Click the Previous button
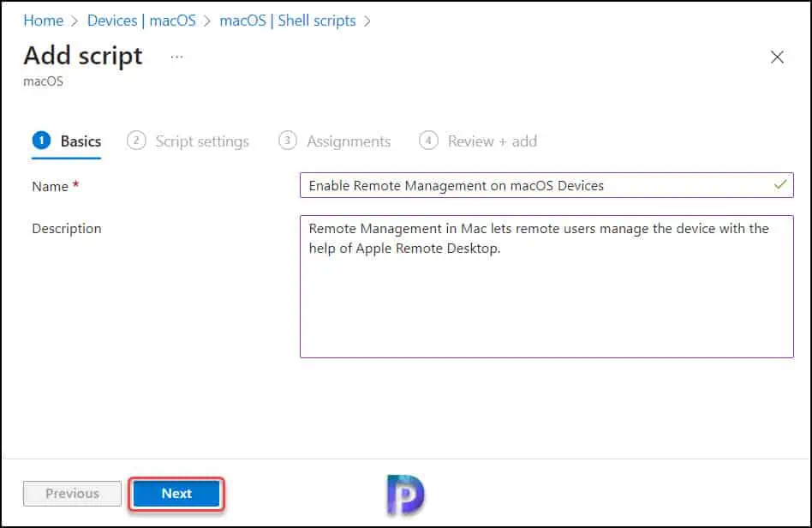 click(x=72, y=493)
